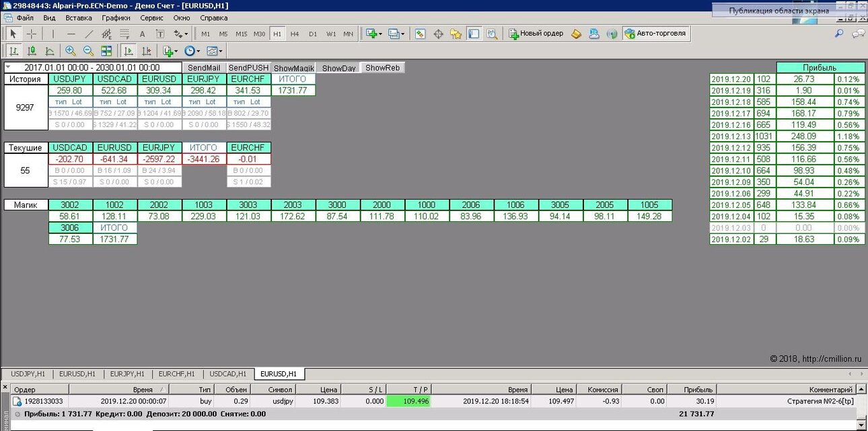Click the ShowReb button
868x431 pixels.
pyautogui.click(x=383, y=68)
